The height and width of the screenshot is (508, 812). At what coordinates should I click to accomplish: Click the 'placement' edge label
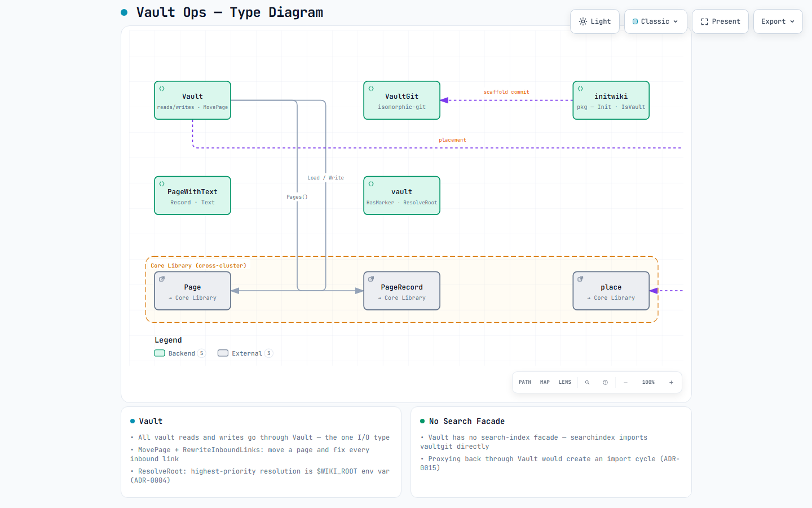pos(452,140)
